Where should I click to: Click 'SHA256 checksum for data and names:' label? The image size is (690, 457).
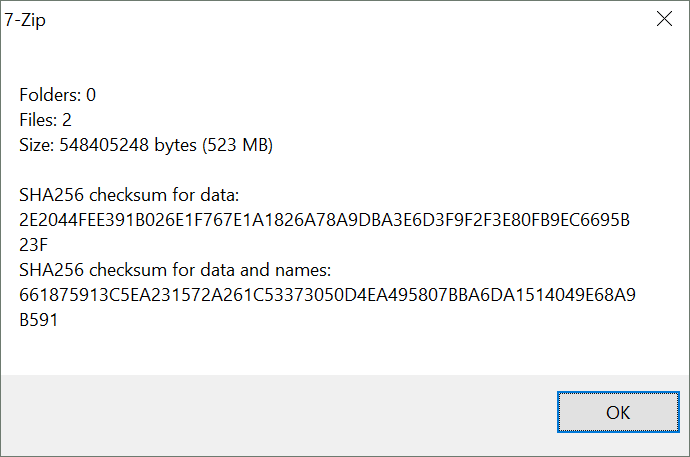[175, 270]
